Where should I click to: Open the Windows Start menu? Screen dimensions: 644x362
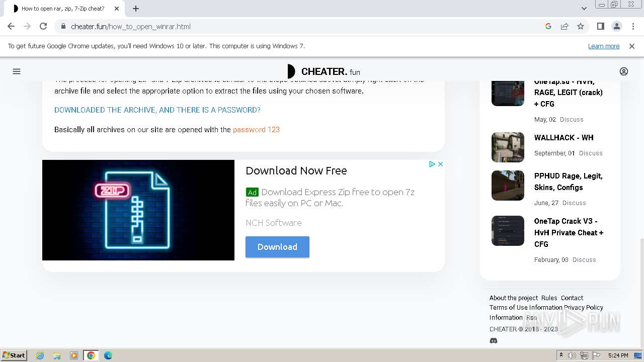(14, 355)
